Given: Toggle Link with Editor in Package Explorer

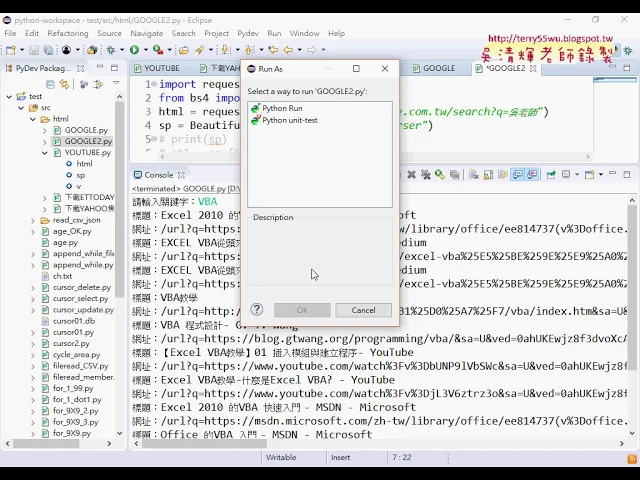Looking at the screenshot, I should [64, 84].
